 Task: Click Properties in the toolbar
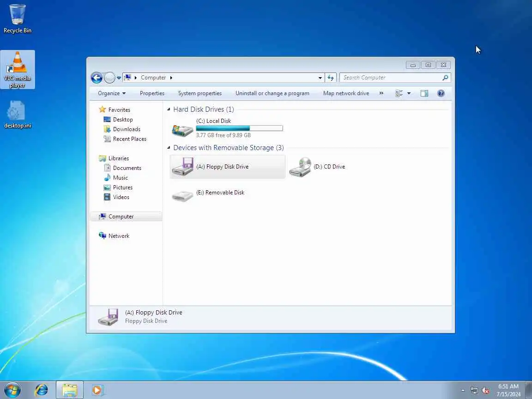pyautogui.click(x=152, y=93)
